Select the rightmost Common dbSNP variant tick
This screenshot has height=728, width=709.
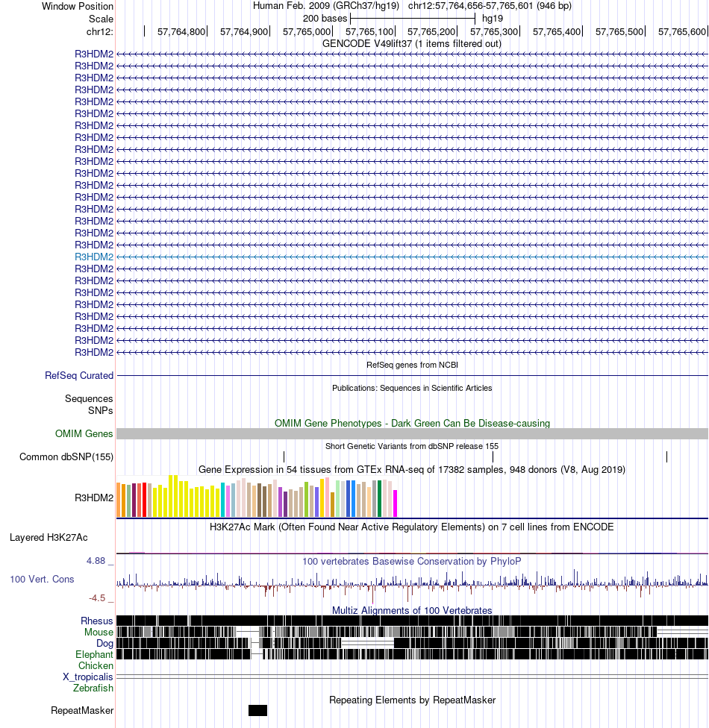coord(666,456)
